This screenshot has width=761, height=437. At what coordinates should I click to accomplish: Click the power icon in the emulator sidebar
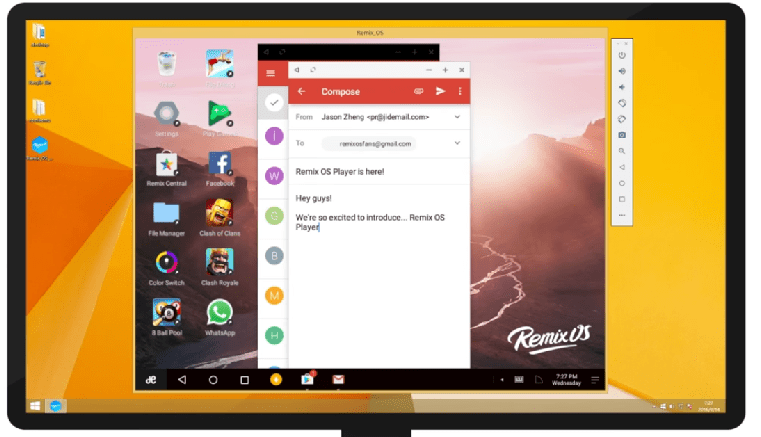tap(622, 55)
